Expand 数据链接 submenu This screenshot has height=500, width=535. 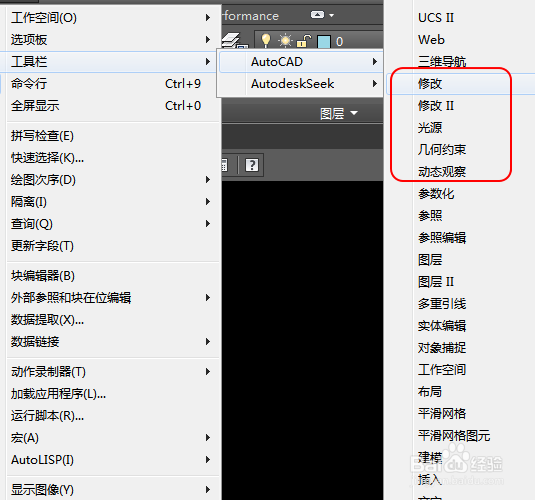tap(110, 342)
